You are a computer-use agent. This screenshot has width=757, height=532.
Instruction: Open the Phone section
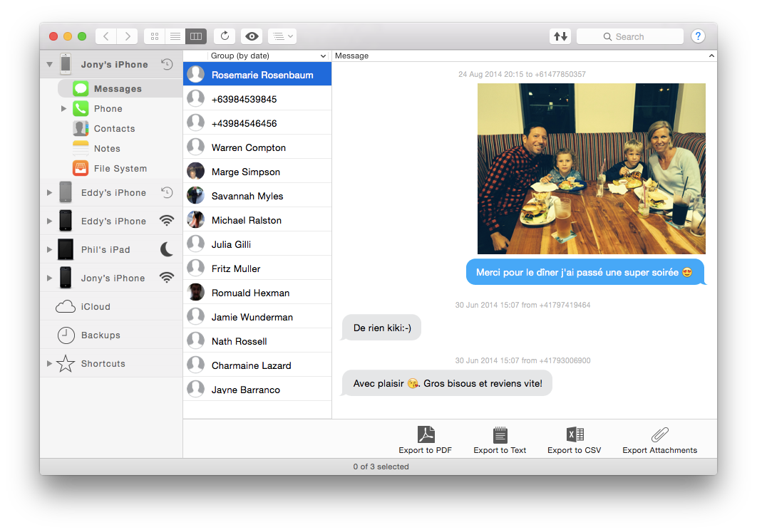(108, 108)
